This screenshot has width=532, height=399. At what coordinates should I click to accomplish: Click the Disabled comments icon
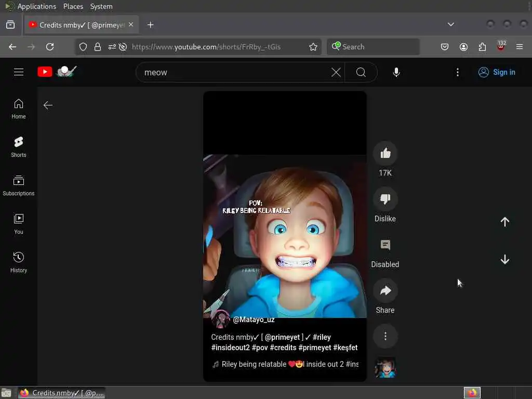[x=385, y=245]
